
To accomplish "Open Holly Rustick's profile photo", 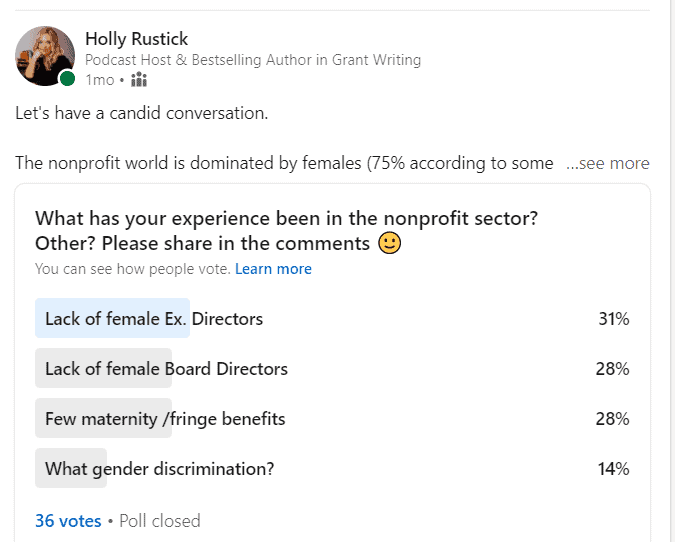I will click(45, 56).
